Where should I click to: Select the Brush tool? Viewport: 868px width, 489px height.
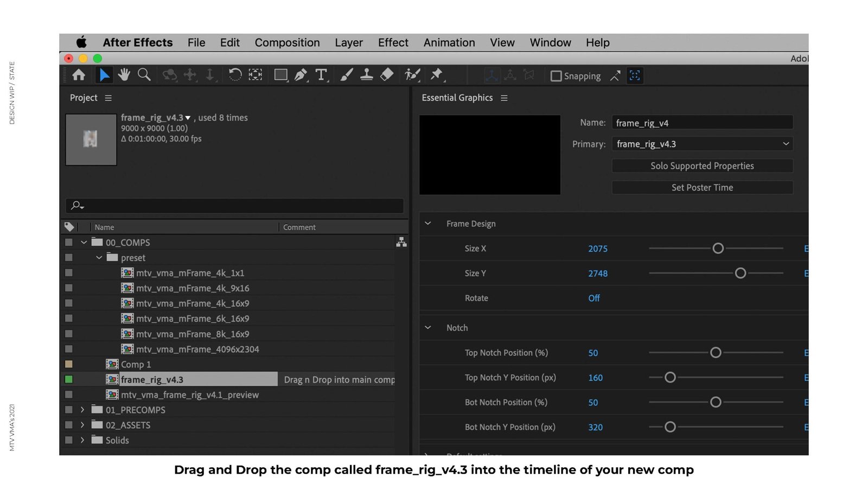[x=346, y=75]
